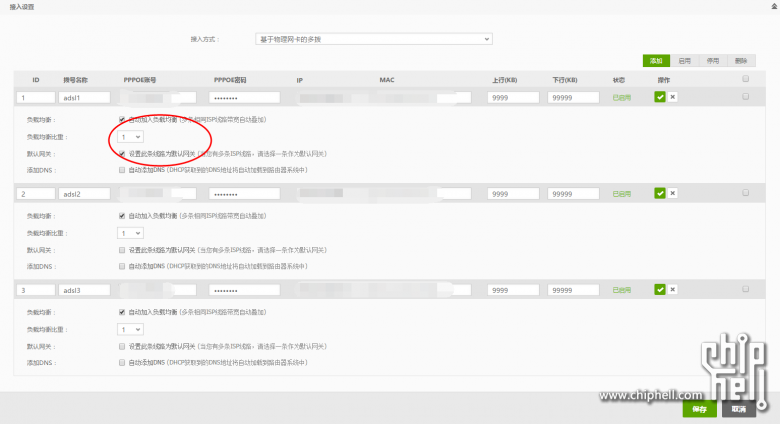
Task: Click the 取消 button
Action: click(739, 409)
